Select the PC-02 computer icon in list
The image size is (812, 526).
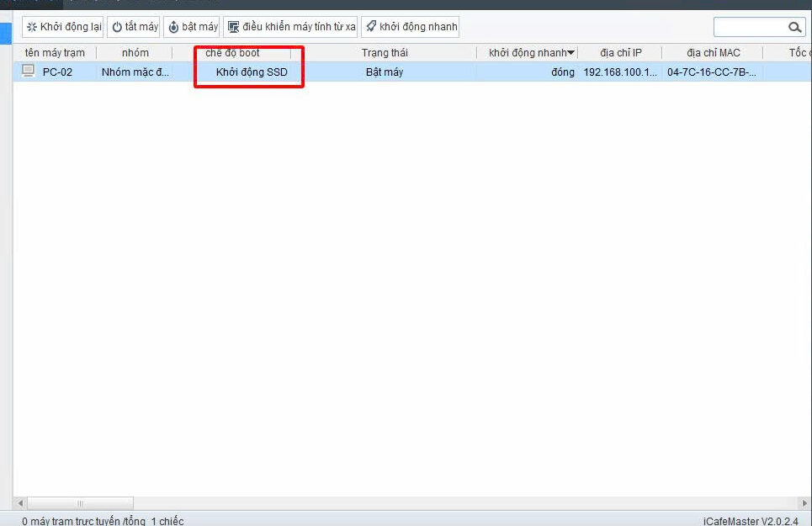coord(29,72)
